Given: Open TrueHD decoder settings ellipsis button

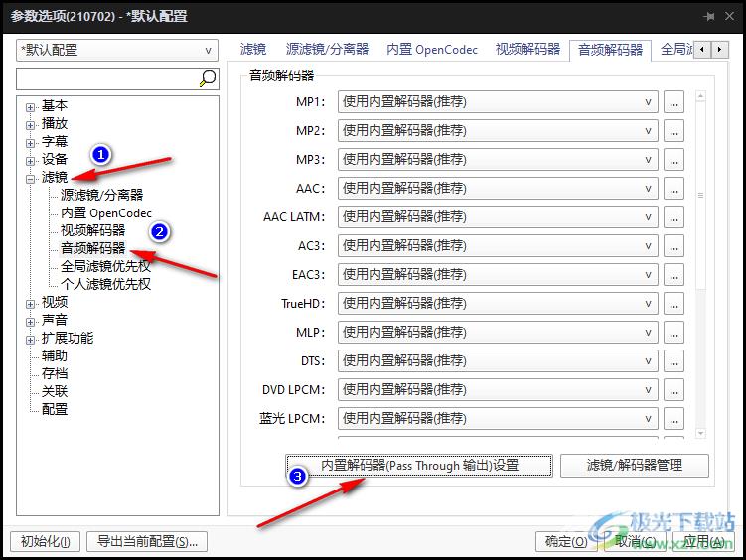Looking at the screenshot, I should point(673,303).
